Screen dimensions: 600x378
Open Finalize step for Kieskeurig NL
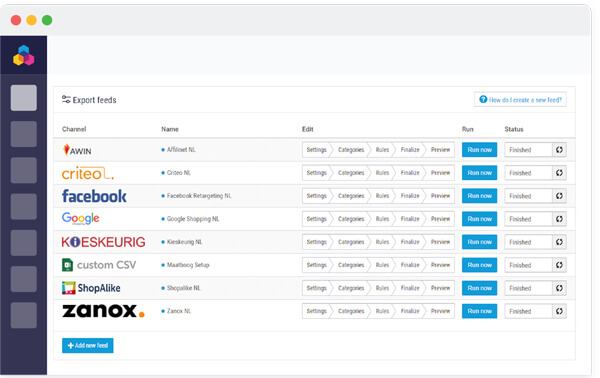(410, 242)
